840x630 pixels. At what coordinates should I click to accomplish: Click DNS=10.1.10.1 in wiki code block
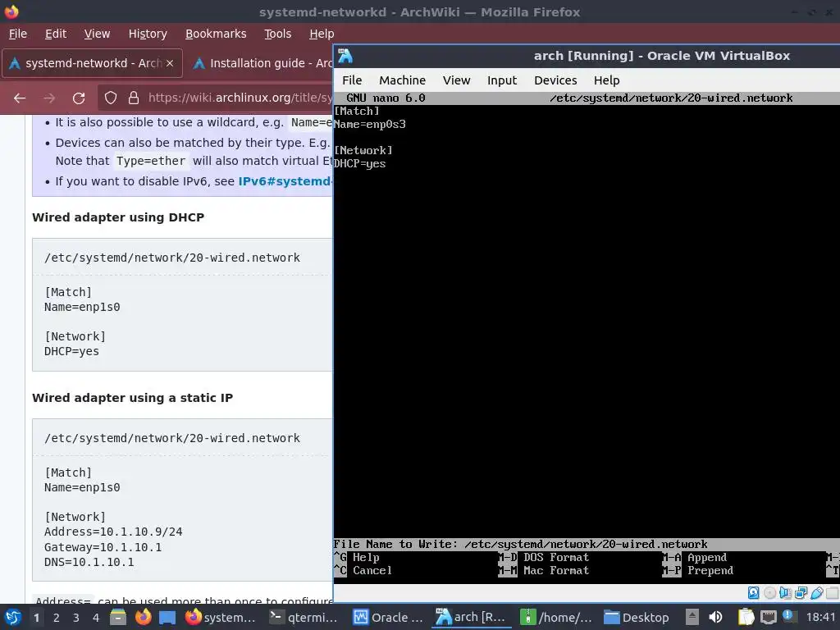click(x=89, y=563)
